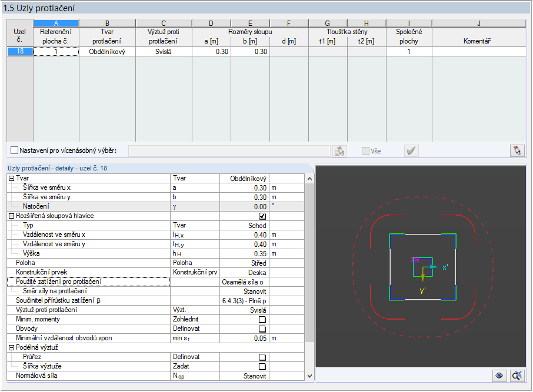
Task: Select column A header
Action: (56, 24)
